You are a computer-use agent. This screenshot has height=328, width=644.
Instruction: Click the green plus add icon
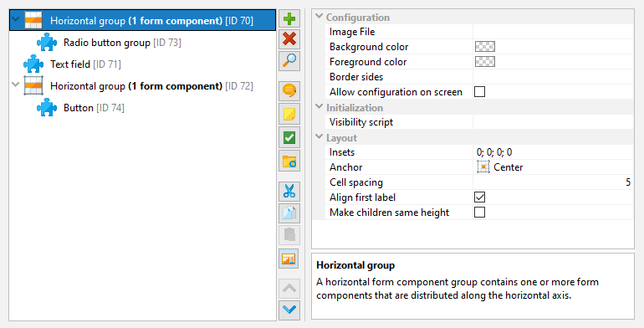point(289,19)
